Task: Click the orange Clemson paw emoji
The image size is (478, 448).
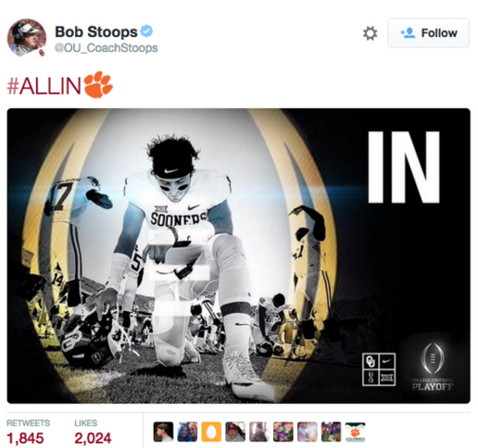Action: click(x=98, y=85)
